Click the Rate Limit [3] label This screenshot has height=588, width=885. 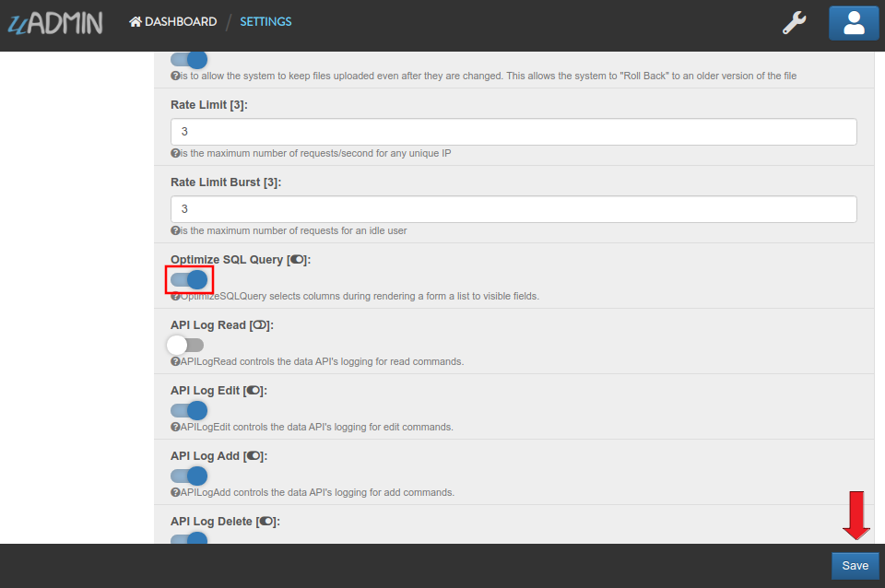click(209, 105)
